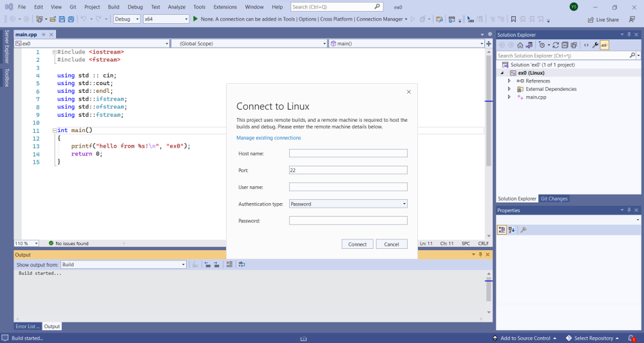Click the Port field containing 22
The width and height of the screenshot is (644, 343).
click(348, 170)
